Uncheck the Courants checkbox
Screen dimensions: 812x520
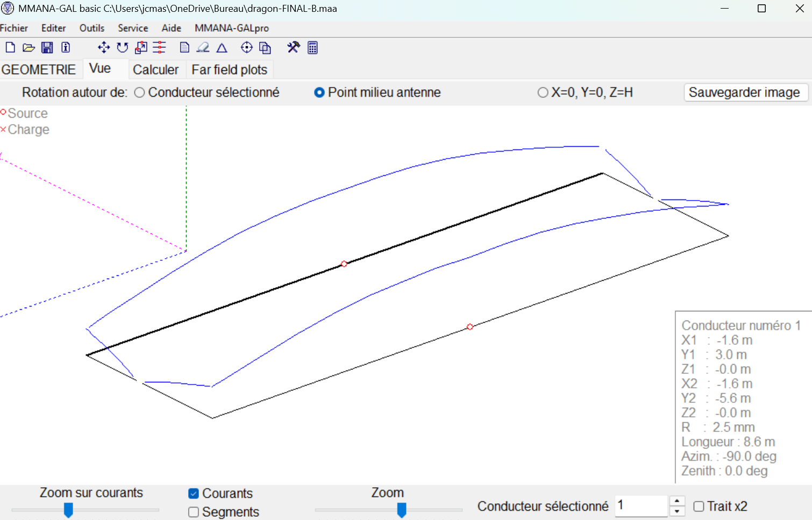(194, 493)
